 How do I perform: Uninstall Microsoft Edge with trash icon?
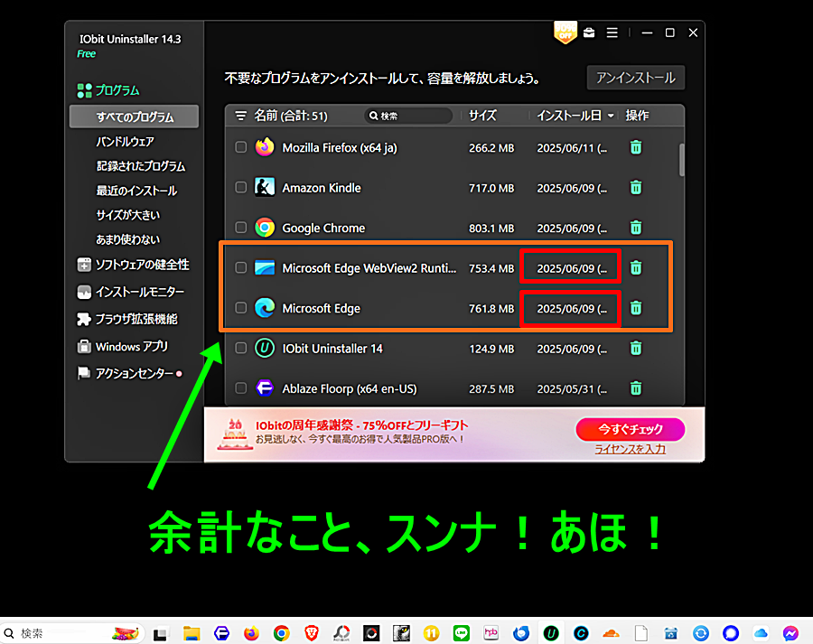636,308
